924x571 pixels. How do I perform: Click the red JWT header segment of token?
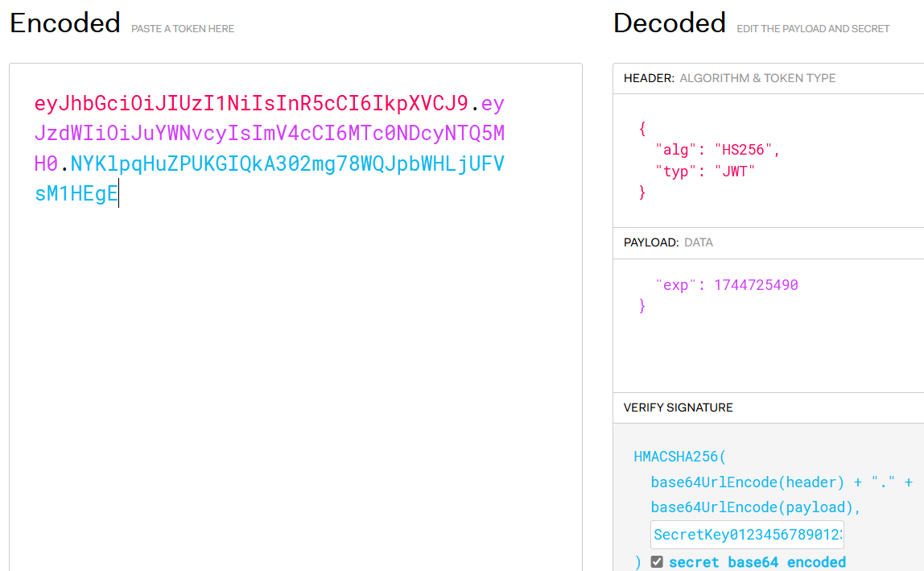pos(251,103)
